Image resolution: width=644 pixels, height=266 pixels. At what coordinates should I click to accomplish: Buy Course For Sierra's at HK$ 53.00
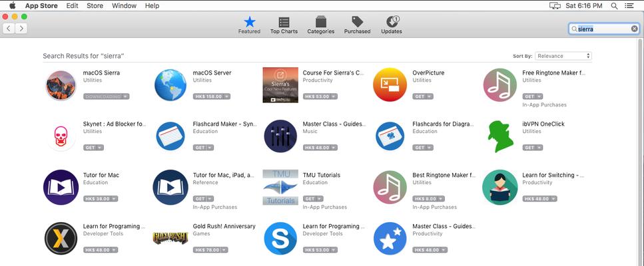[x=320, y=96]
